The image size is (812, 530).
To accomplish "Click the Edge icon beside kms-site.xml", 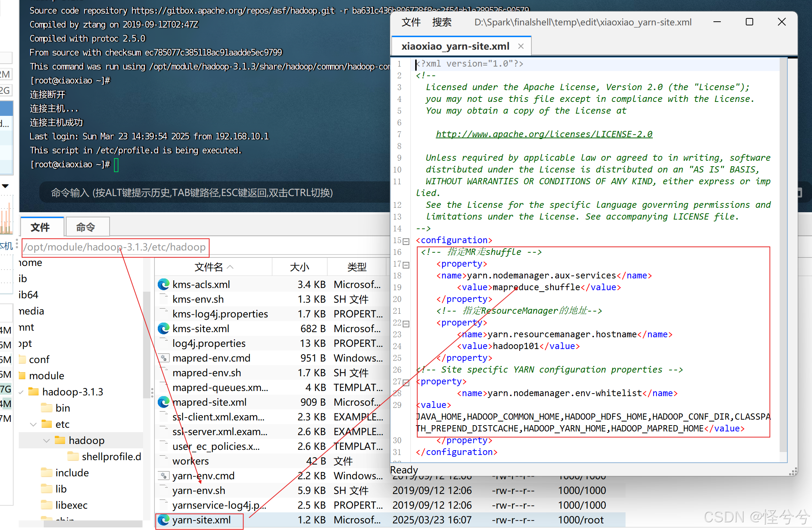I will (x=163, y=328).
